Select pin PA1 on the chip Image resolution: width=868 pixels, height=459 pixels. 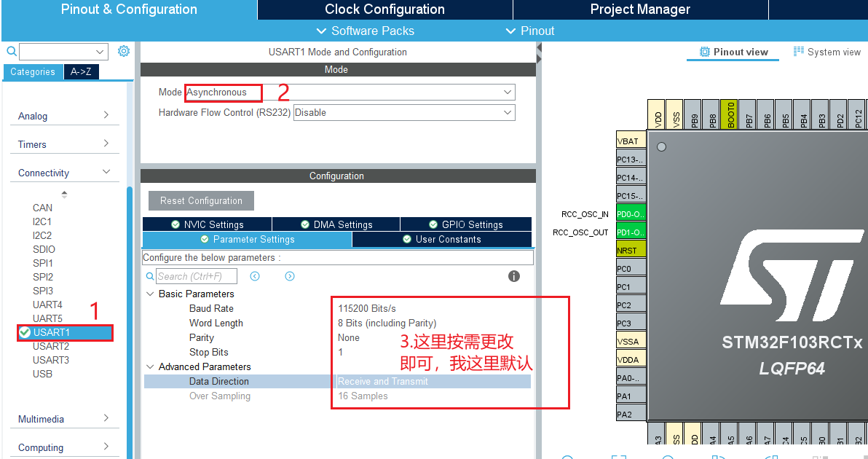(631, 396)
